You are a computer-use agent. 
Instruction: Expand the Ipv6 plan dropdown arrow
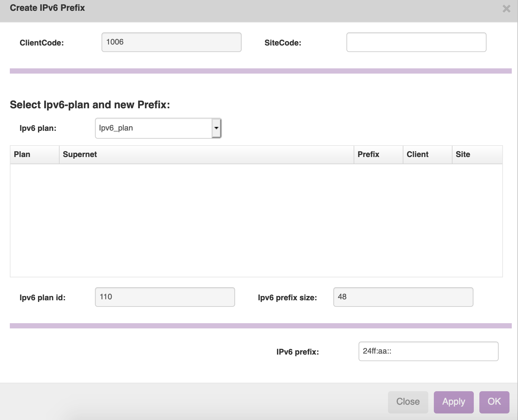coord(216,128)
